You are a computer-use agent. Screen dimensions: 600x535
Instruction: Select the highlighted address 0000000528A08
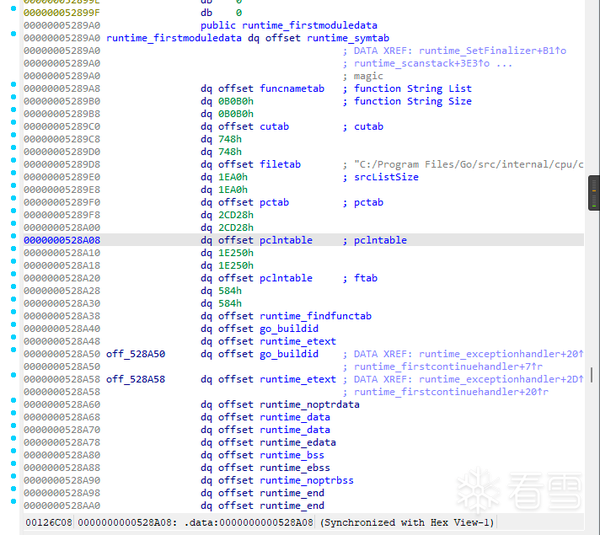62,240
